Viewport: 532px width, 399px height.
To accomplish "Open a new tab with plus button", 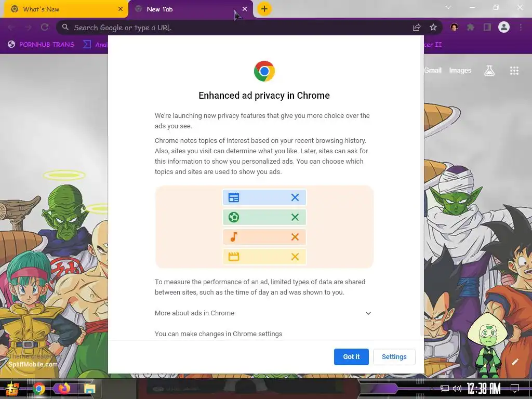I will click(264, 9).
